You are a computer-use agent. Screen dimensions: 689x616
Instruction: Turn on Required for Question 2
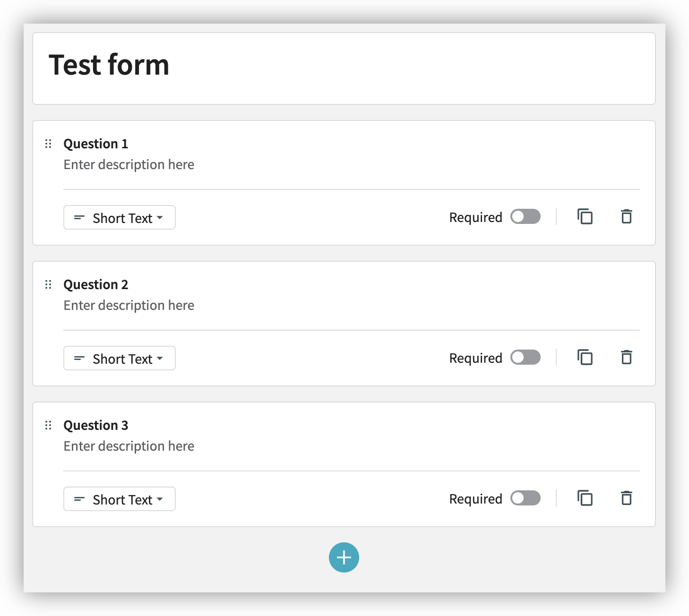[x=525, y=358]
